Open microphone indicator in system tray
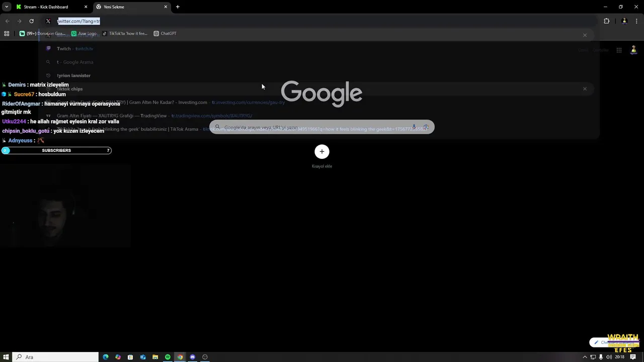 coord(601,357)
